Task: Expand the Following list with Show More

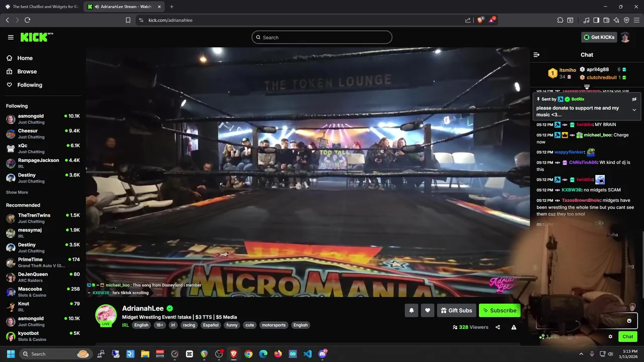Action: (x=17, y=192)
